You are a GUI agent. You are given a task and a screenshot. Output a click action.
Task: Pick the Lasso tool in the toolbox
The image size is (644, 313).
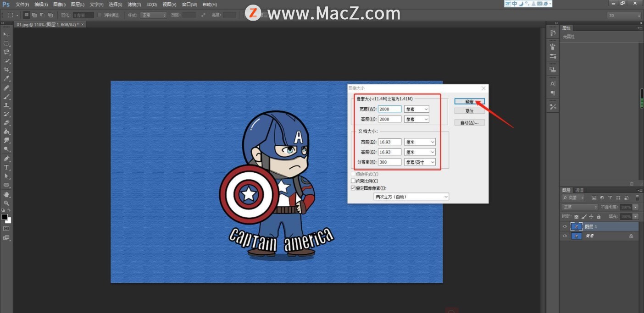point(6,52)
